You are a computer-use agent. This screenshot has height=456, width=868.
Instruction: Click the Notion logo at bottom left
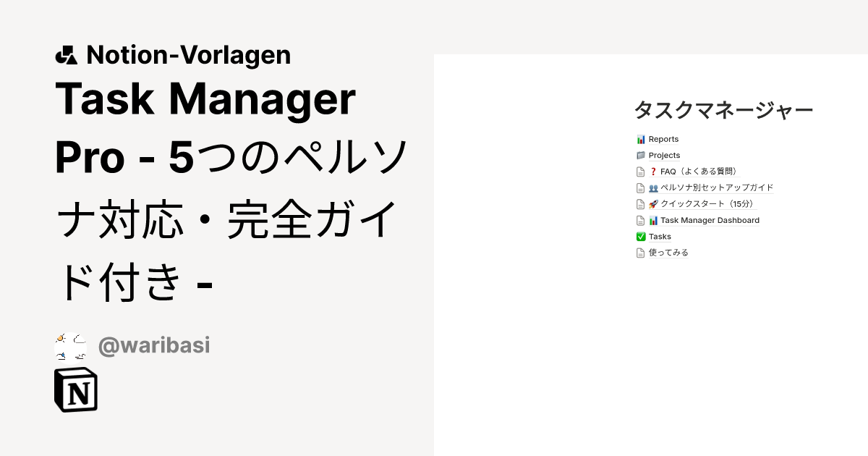pyautogui.click(x=76, y=389)
